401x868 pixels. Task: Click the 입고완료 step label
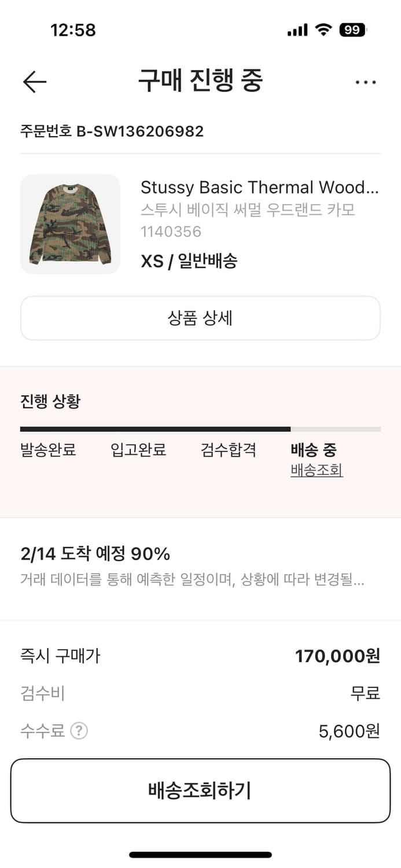[138, 450]
